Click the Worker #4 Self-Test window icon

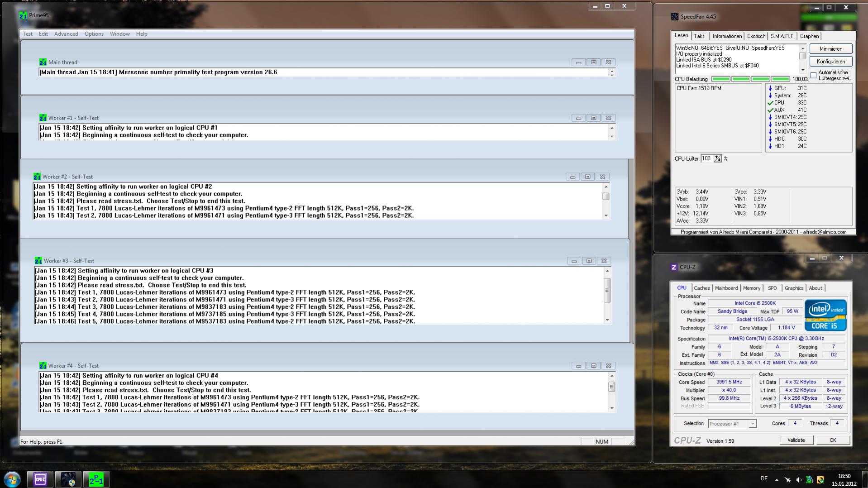[x=43, y=365]
